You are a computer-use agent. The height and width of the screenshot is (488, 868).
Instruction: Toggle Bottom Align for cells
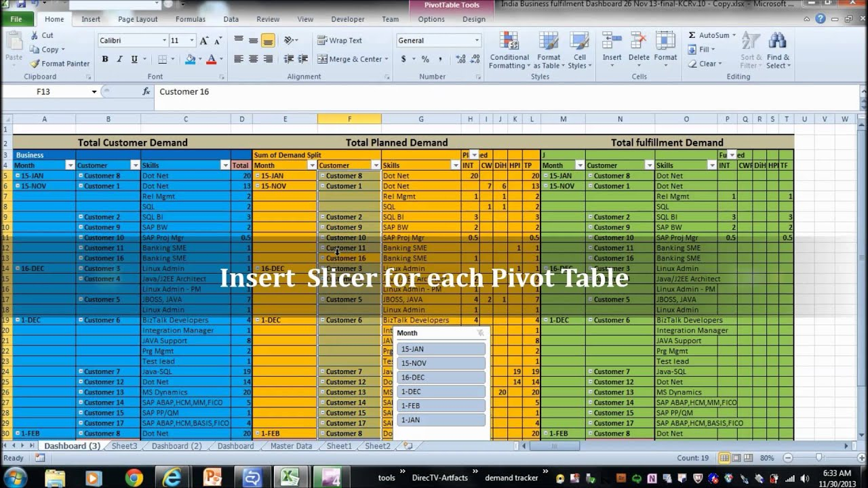[x=268, y=41]
